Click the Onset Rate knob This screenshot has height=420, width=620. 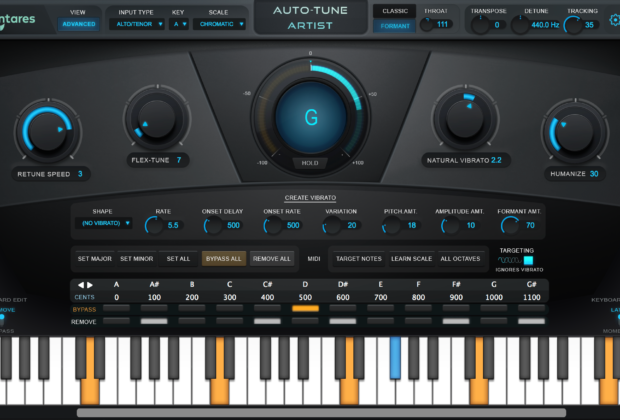272,226
